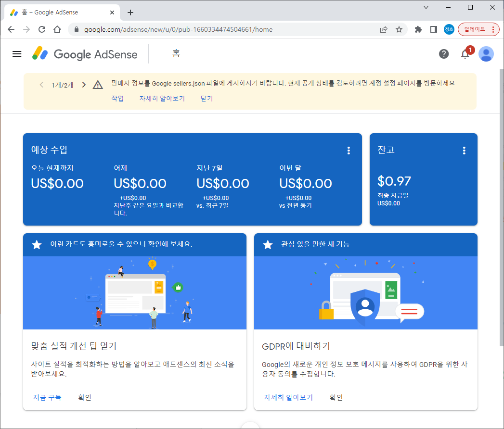Click the 맞춤 실적 개선 팁 얻기 heading
The width and height of the screenshot is (504, 429).
point(74,346)
